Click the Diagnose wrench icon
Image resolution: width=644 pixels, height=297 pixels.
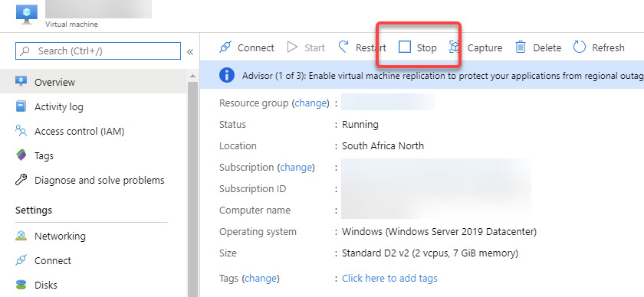(21, 180)
